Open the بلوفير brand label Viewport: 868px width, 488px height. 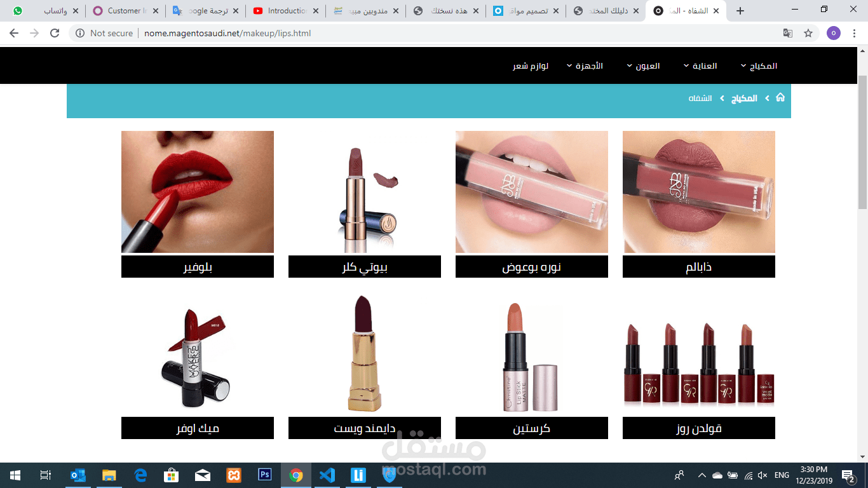click(198, 267)
